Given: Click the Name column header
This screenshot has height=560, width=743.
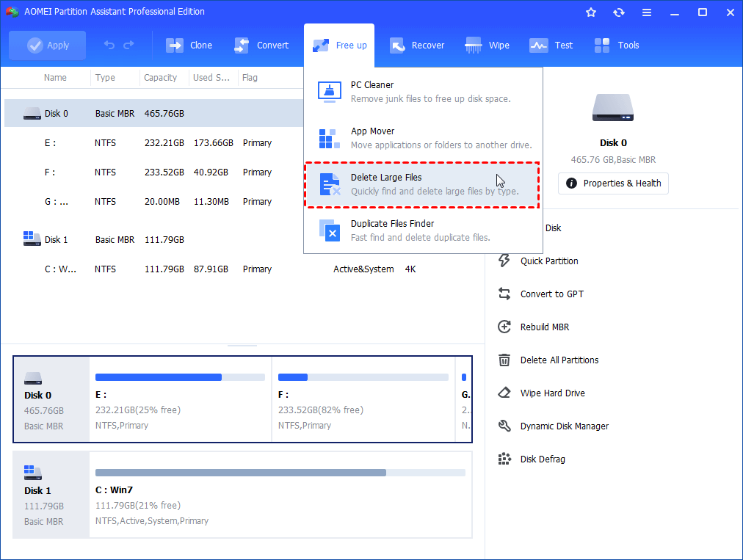Looking at the screenshot, I should pos(55,78).
